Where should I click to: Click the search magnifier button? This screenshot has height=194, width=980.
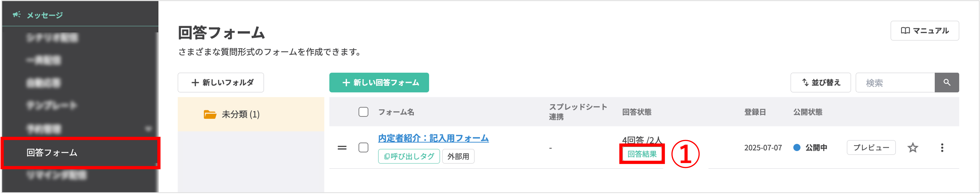pos(947,83)
